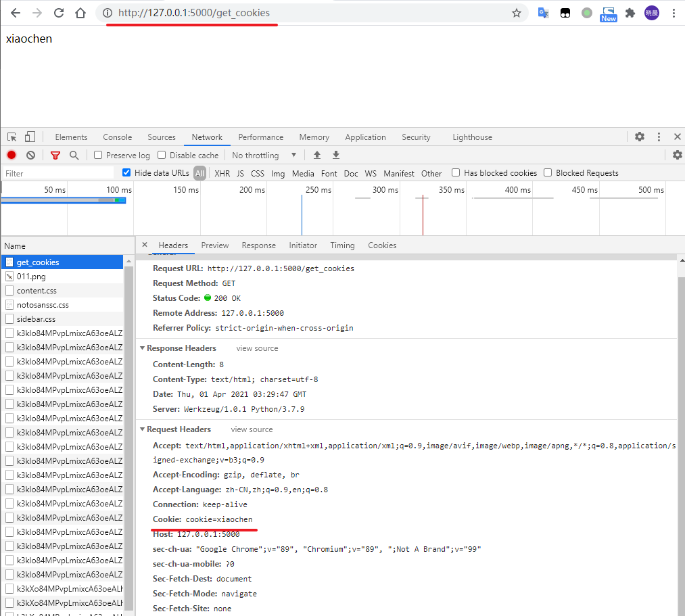Click the blue DOMContentLoaded marker
The image size is (685, 616).
pyautogui.click(x=302, y=216)
